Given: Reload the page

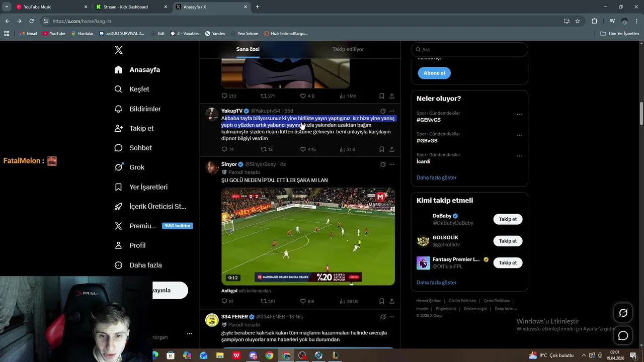Looking at the screenshot, I should coord(31,21).
